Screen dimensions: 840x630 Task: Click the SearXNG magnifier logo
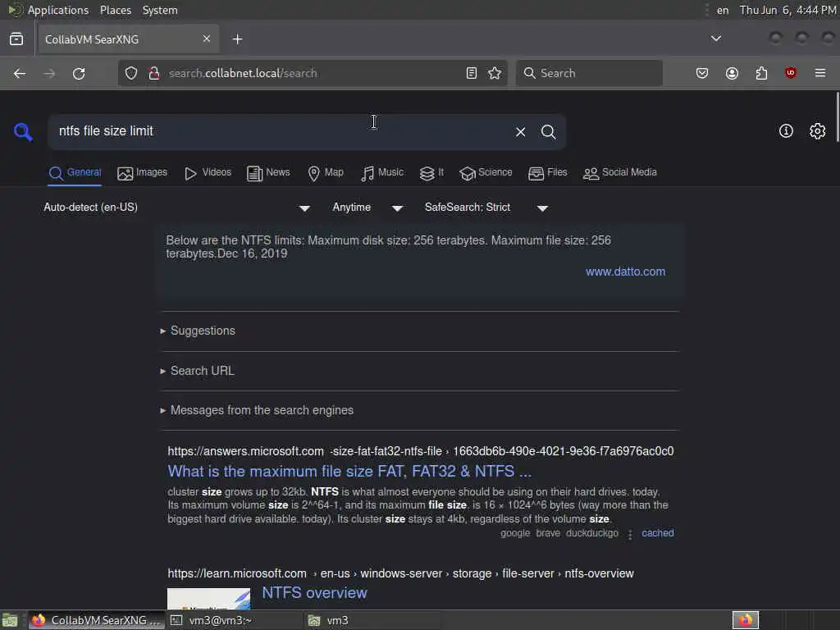(23, 131)
